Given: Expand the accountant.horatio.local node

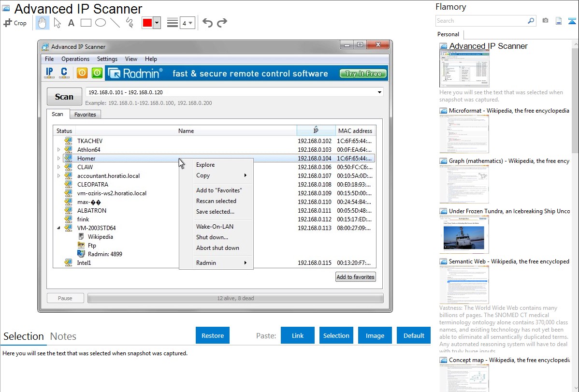Looking at the screenshot, I should point(58,176).
